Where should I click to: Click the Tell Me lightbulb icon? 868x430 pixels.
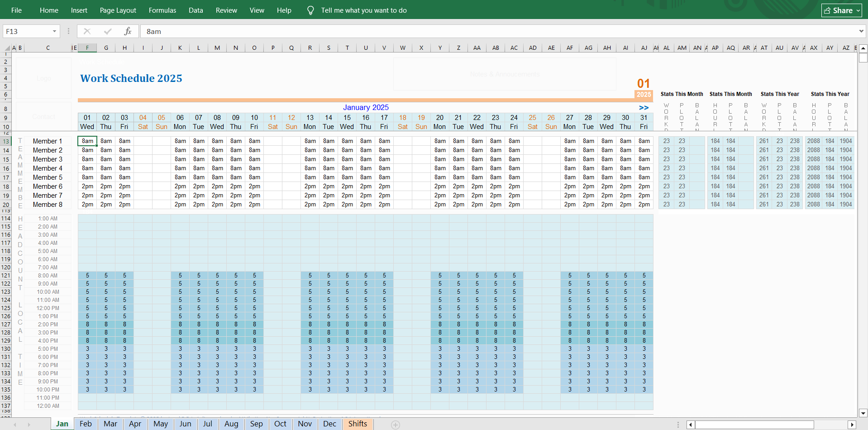[x=310, y=10]
